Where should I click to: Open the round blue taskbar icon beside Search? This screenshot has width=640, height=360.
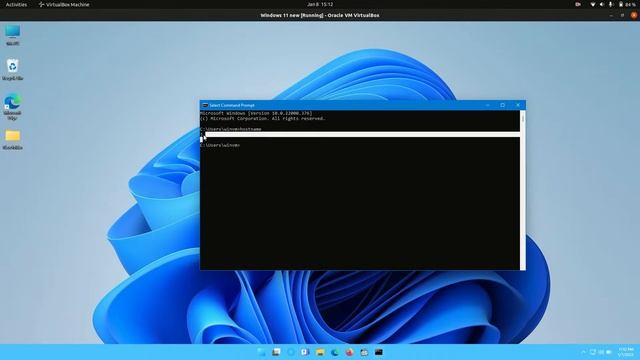[291, 352]
